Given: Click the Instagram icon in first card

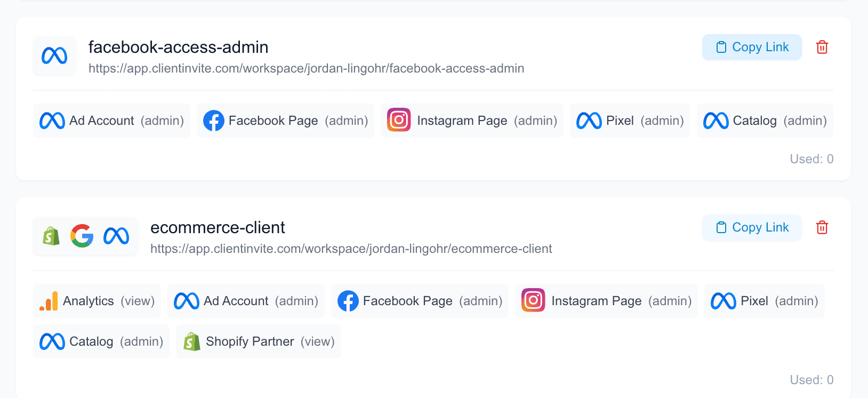Looking at the screenshot, I should (x=399, y=120).
